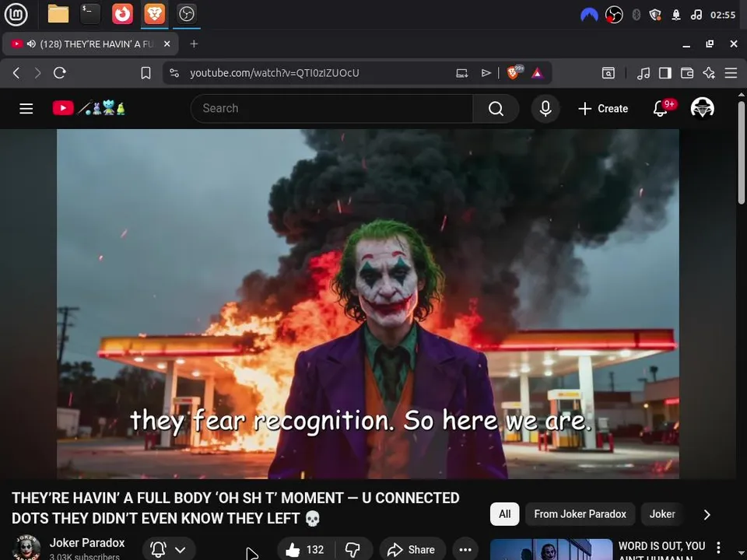
Task: Open the Brave main menu hamburger
Action: click(731, 73)
